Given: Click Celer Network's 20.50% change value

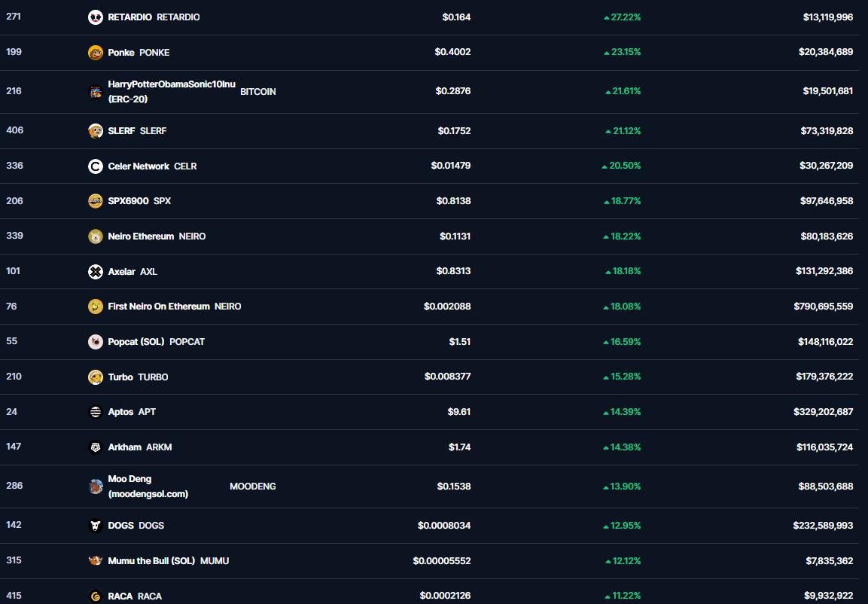Looking at the screenshot, I should (x=625, y=166).
